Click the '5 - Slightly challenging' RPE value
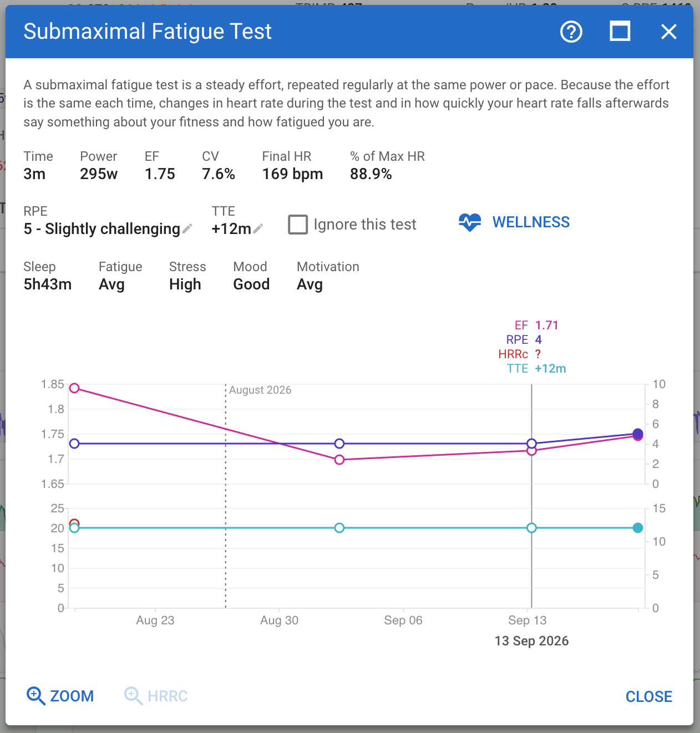The image size is (700, 733). [102, 229]
